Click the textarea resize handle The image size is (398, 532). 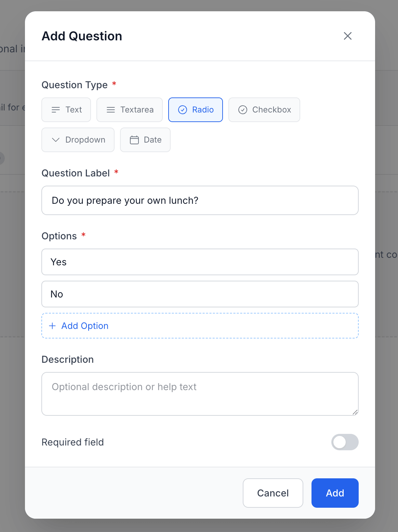point(356,413)
